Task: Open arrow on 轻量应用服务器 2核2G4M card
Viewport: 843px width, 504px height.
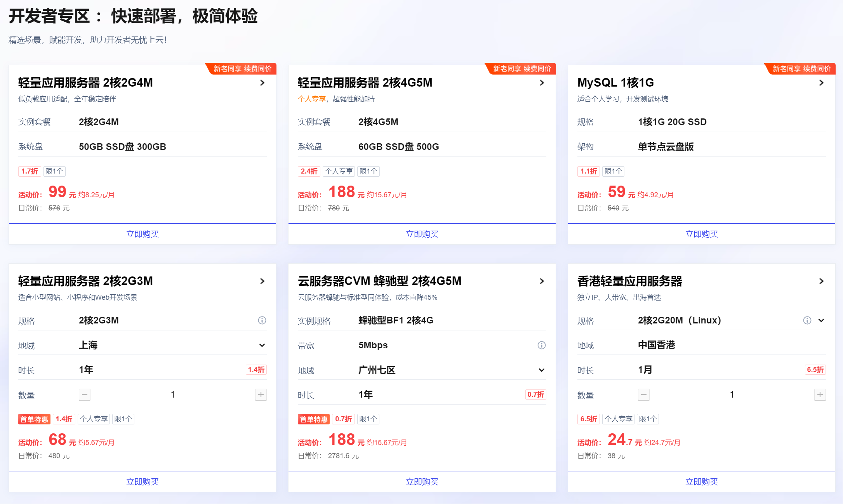Action: (262, 83)
